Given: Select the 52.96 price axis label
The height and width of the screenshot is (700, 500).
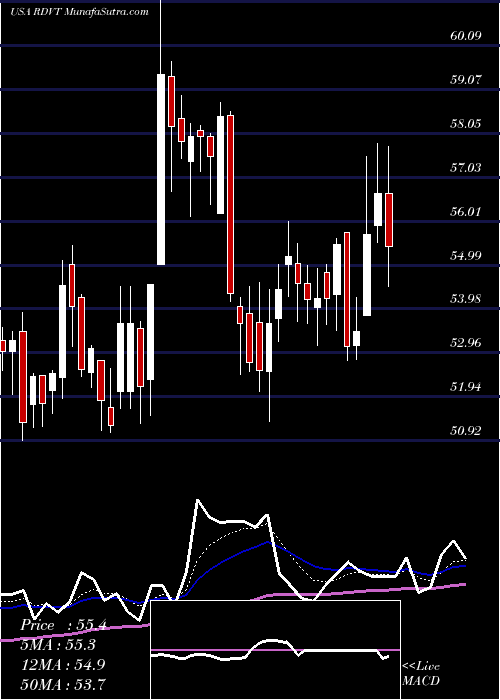Looking at the screenshot, I should tap(466, 343).
